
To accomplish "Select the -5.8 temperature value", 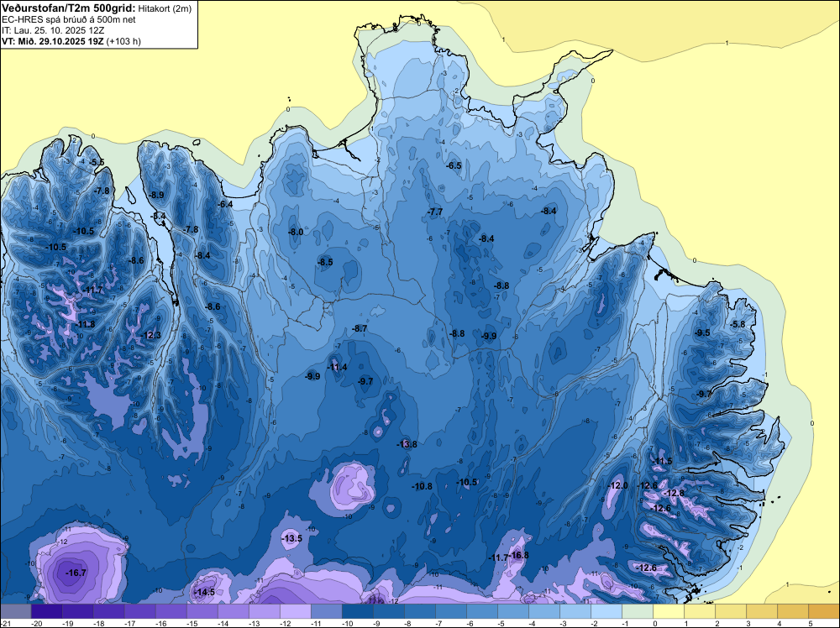I will pyautogui.click(x=738, y=324).
